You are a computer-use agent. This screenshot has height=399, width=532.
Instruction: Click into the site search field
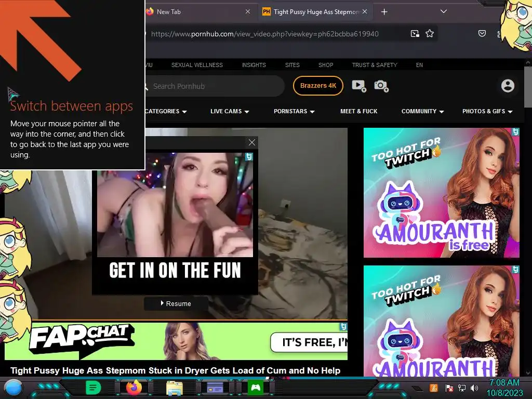coord(216,86)
